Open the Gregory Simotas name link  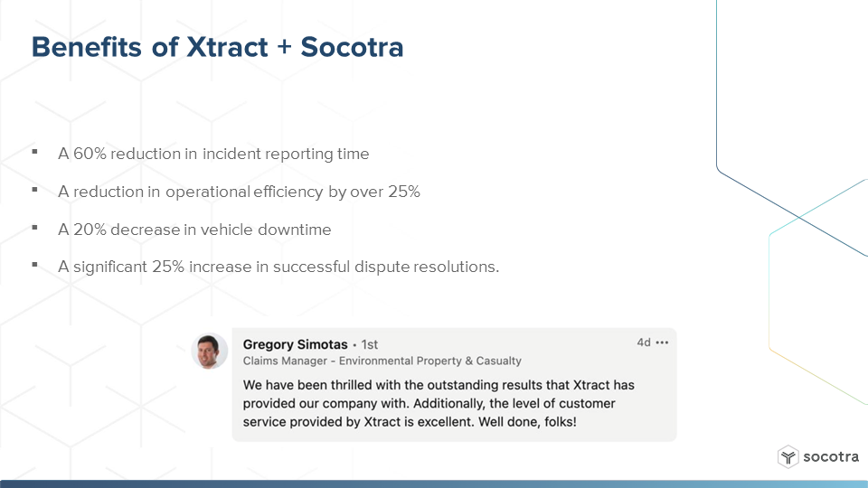point(295,344)
